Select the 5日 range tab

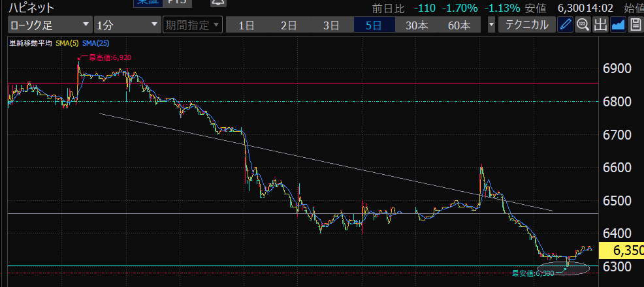tap(374, 25)
